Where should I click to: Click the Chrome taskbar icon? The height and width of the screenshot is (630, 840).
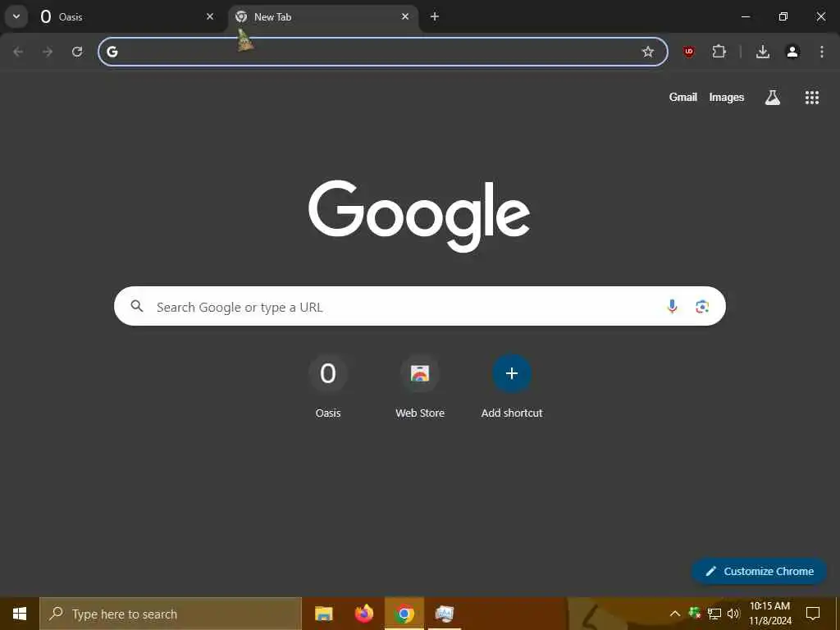point(404,614)
